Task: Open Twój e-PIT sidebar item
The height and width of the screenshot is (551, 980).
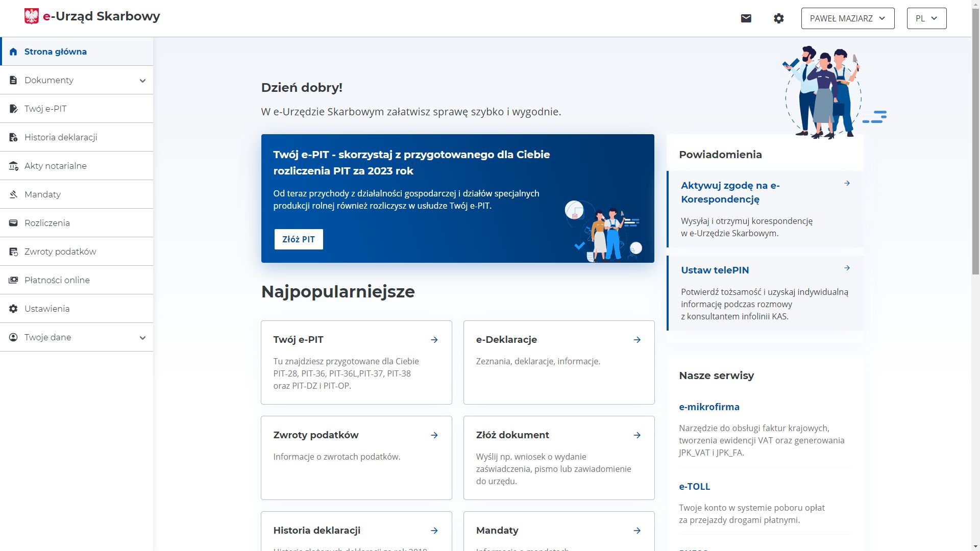Action: [77, 109]
